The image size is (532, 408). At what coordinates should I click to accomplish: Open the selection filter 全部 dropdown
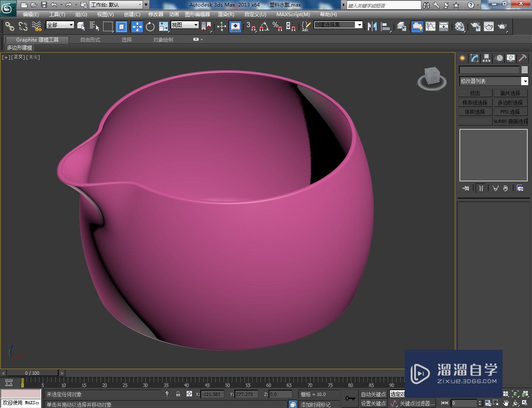click(x=60, y=25)
